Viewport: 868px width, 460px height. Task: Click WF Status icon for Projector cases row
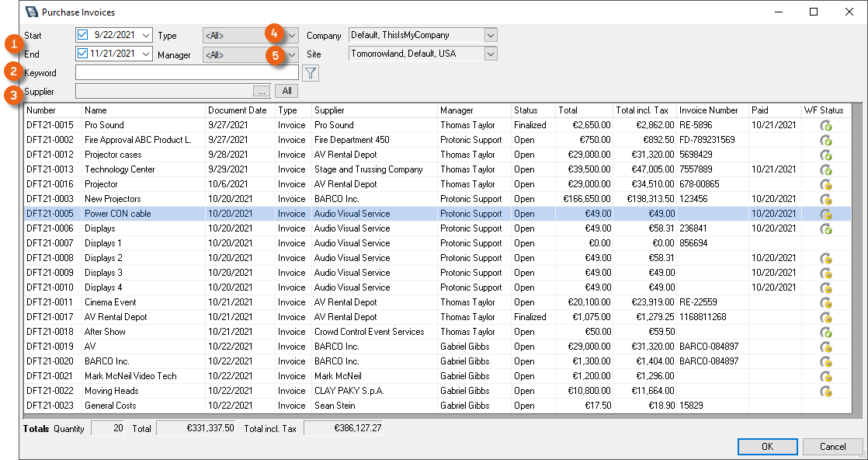click(x=827, y=155)
